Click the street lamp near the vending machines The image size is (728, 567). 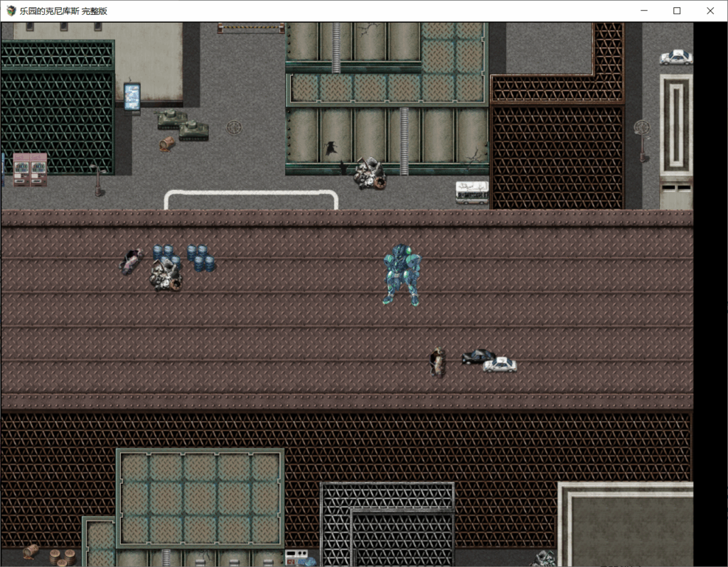(98, 180)
